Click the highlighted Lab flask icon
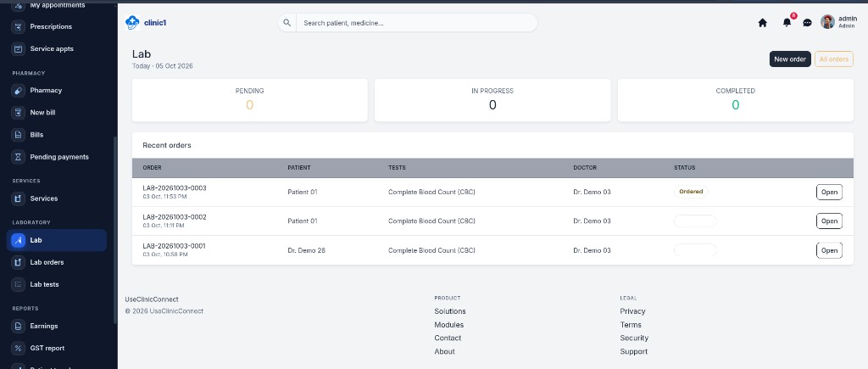 (x=19, y=240)
